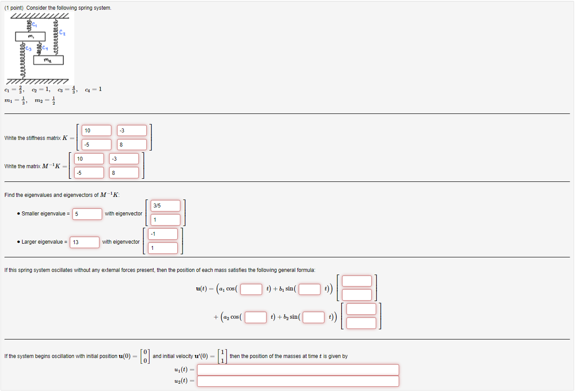The height and width of the screenshot is (392, 575).
Task: Select the top-left entry of stiffness matrix K
Action: pyautogui.click(x=96, y=130)
